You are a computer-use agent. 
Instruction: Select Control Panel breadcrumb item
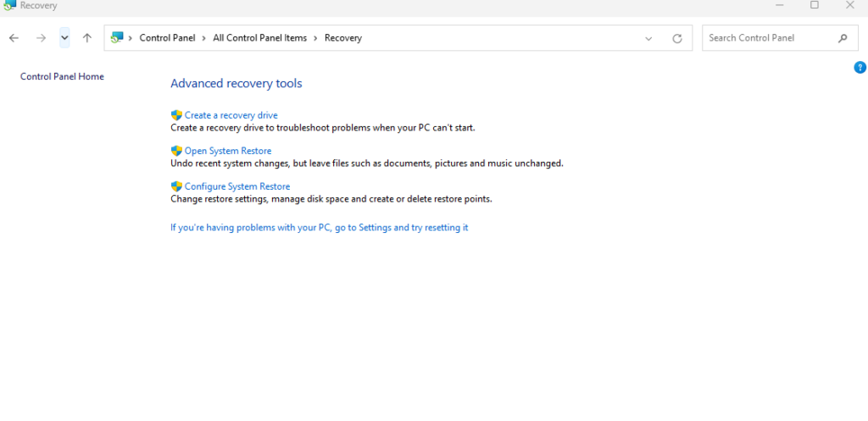[x=167, y=38]
